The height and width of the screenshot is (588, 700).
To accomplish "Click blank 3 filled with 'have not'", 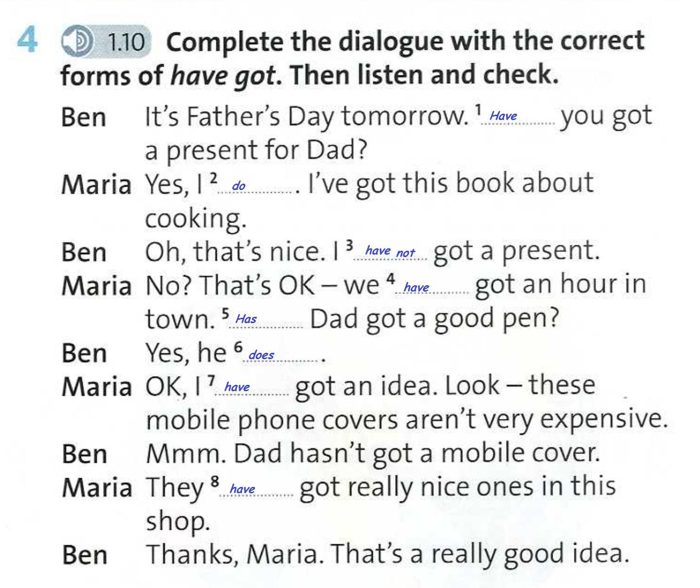I will [x=390, y=252].
